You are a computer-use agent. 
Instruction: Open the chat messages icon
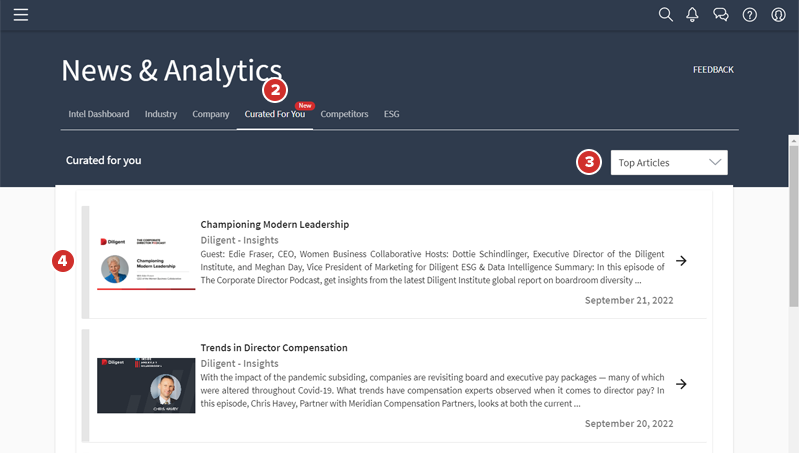[721, 15]
